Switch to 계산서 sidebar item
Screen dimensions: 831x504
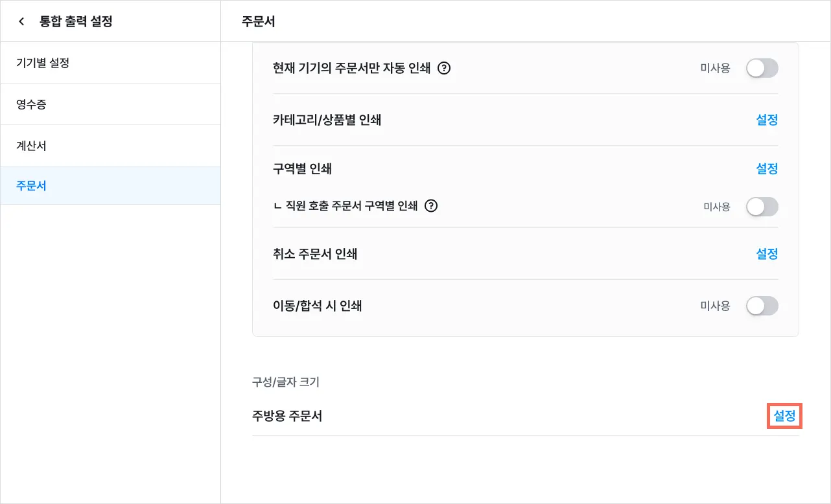[x=31, y=146]
